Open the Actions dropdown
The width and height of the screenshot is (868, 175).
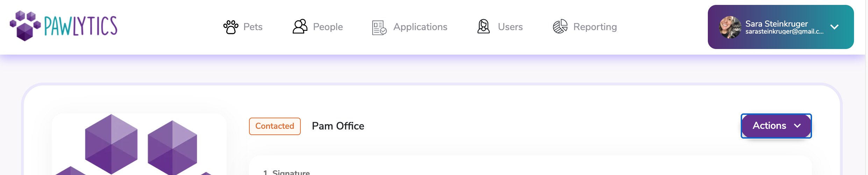(x=776, y=126)
